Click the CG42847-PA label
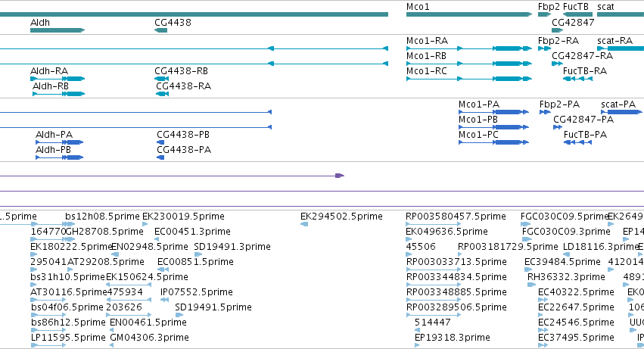The width and height of the screenshot is (644, 349). (583, 119)
